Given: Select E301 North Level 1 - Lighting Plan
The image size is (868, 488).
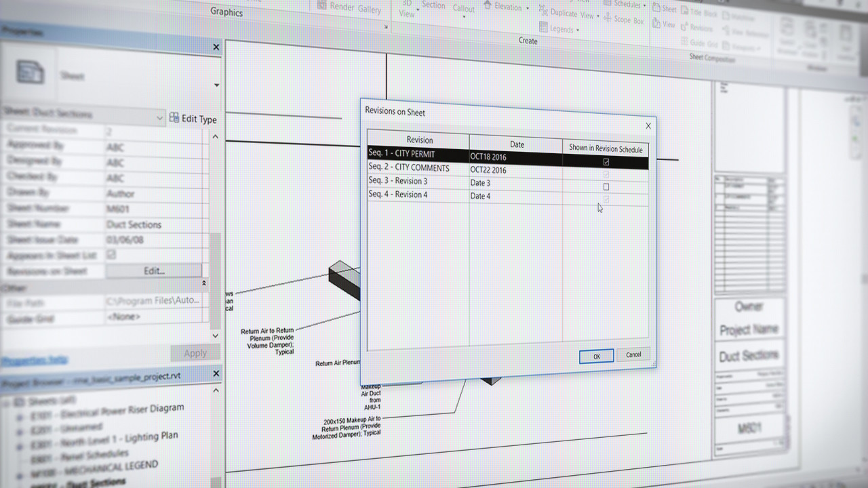Looking at the screenshot, I should [x=104, y=441].
